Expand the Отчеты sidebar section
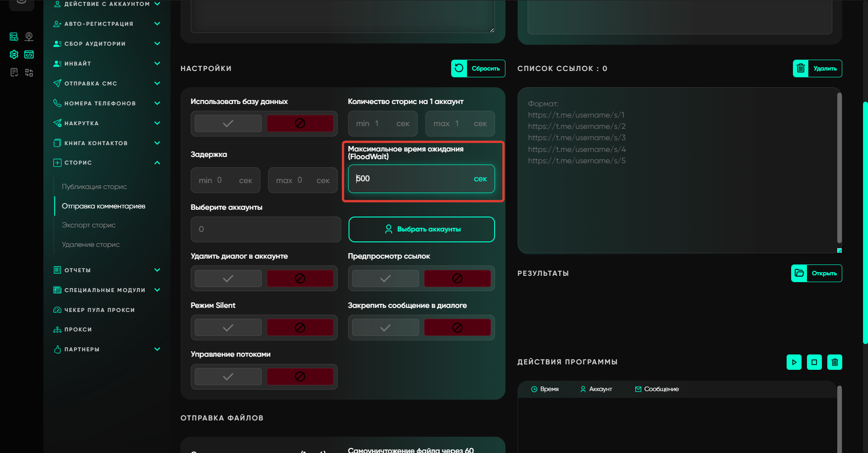This screenshot has height=453, width=868. coord(157,270)
